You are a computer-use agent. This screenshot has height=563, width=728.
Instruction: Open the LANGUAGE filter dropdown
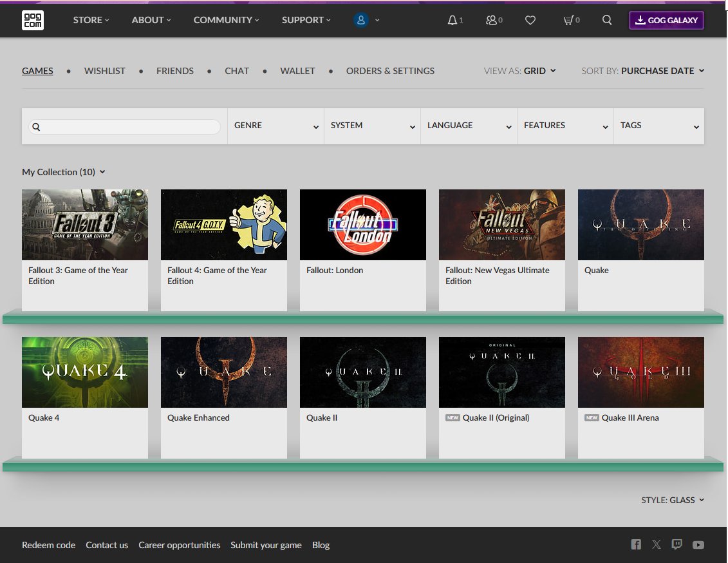[469, 126]
